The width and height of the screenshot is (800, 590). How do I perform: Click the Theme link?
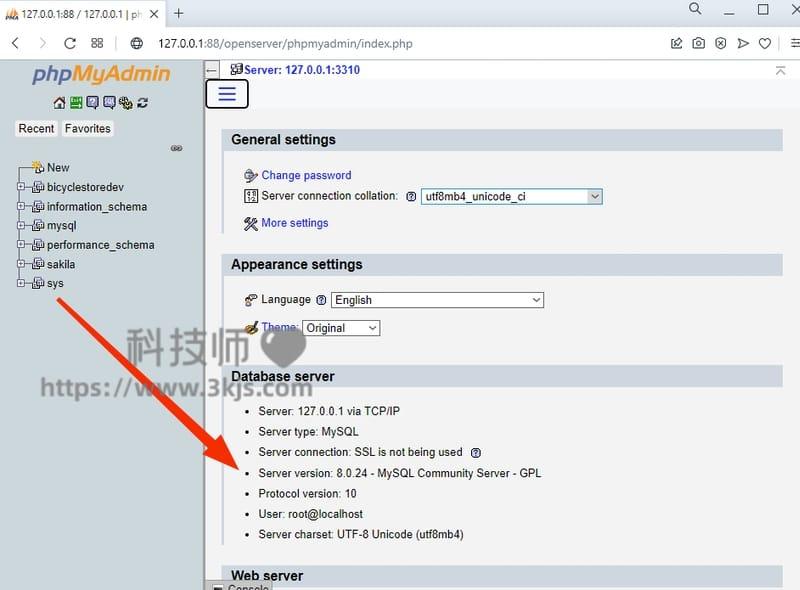280,327
